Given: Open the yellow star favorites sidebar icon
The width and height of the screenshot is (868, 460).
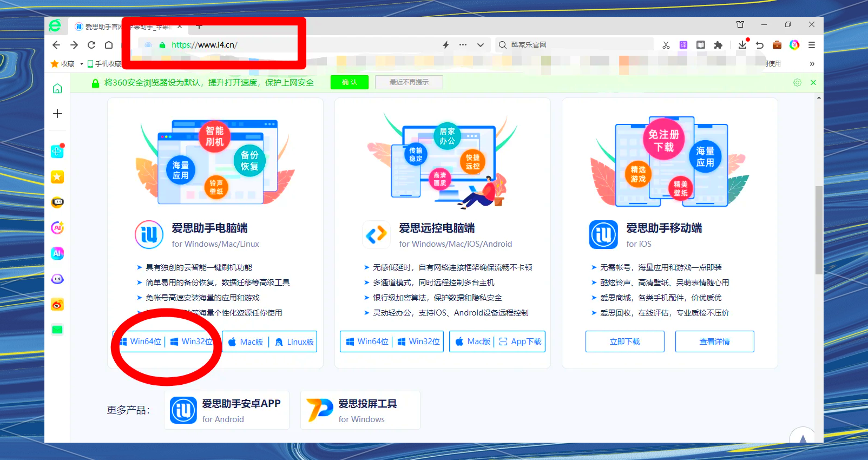Looking at the screenshot, I should (x=57, y=177).
